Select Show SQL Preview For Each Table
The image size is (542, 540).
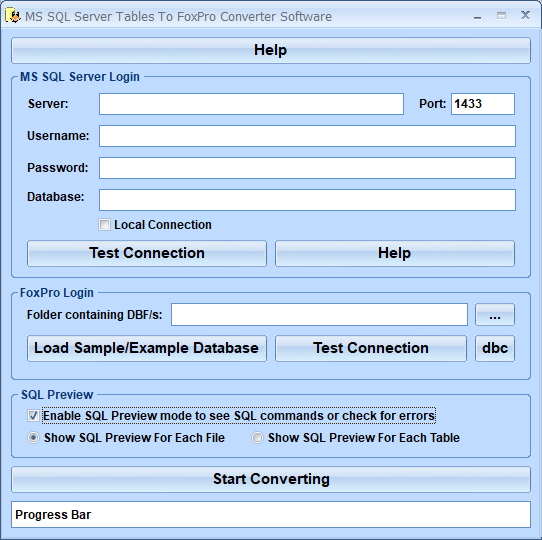tap(257, 438)
